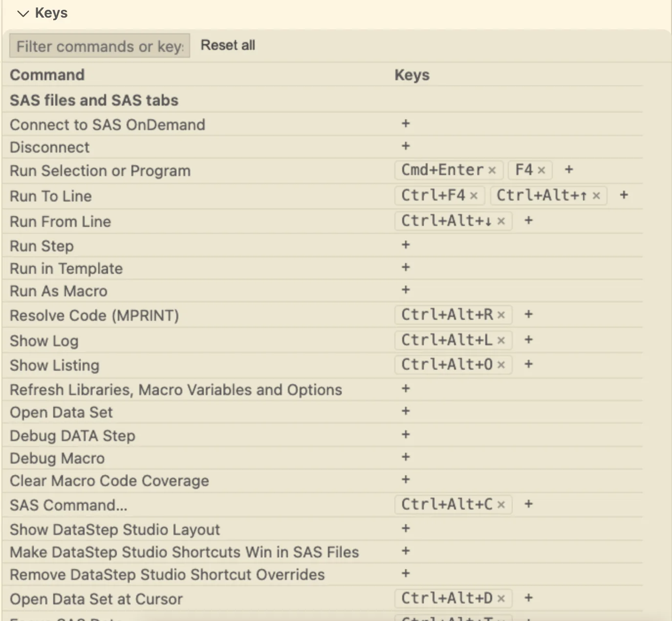Image resolution: width=672 pixels, height=621 pixels.
Task: Remove the F4 shortcut from Run Selection
Action: tap(542, 170)
